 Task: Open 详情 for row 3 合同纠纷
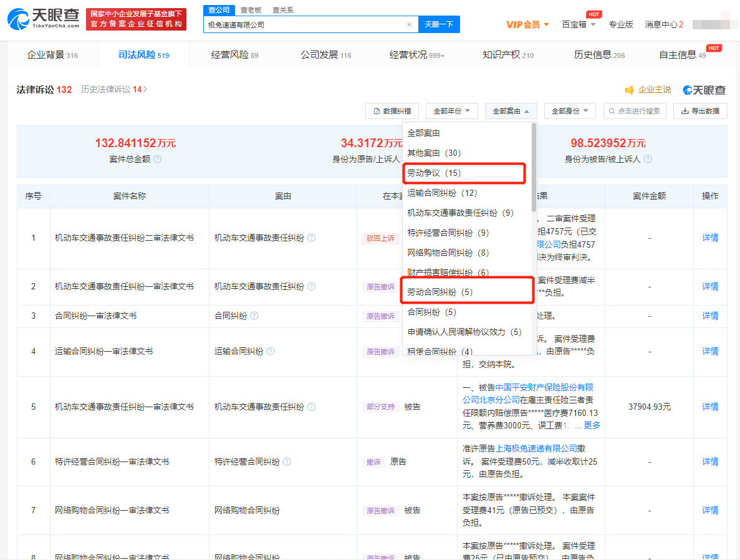tap(710, 316)
